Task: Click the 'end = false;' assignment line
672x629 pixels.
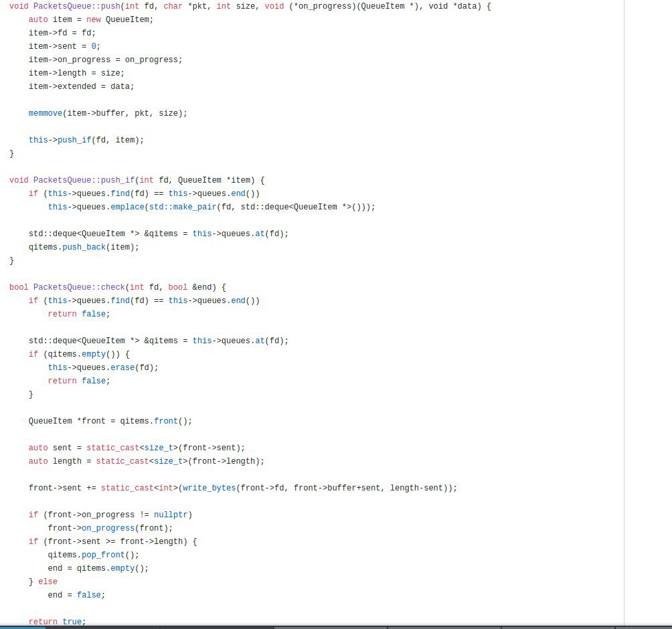Action: [76, 595]
